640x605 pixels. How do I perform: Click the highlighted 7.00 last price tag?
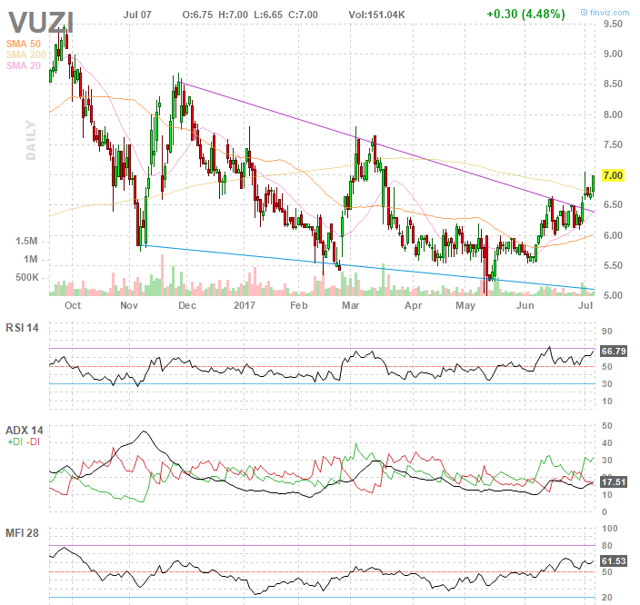tap(613, 176)
